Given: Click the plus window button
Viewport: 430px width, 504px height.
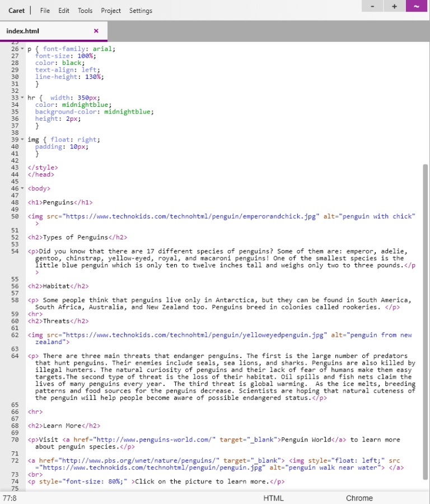Looking at the screenshot, I should 394,6.
